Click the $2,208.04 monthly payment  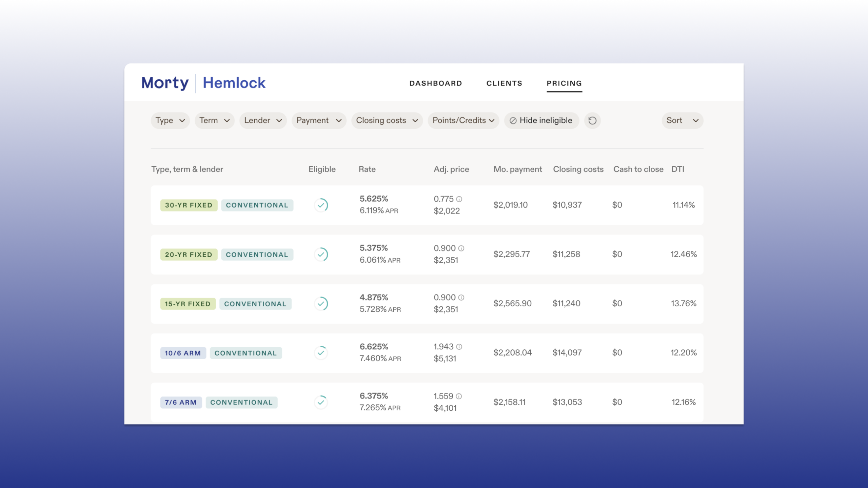512,352
